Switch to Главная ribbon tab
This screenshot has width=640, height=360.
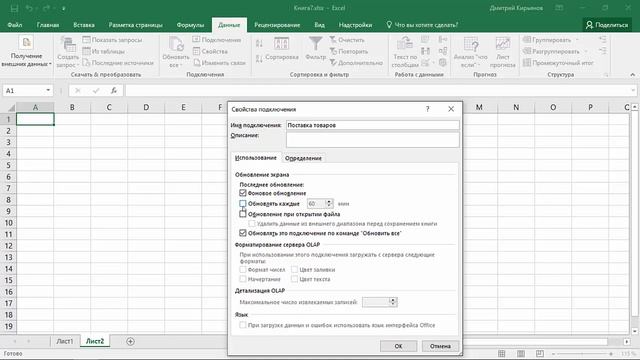click(48, 25)
